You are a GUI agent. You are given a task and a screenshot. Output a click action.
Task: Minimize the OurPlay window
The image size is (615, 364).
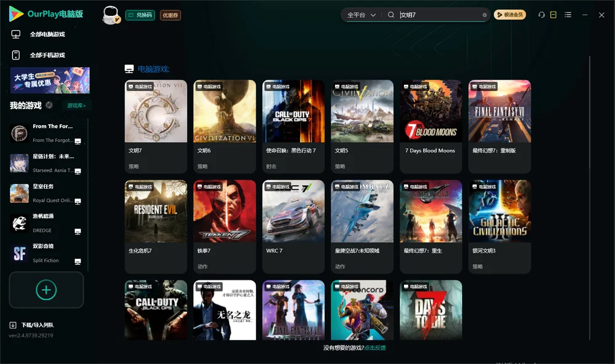(x=585, y=15)
